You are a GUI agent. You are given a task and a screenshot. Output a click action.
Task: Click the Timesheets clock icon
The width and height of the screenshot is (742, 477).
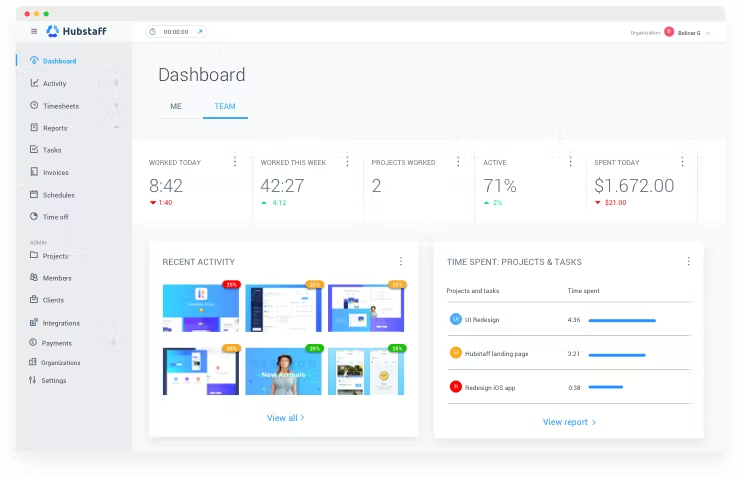tap(34, 105)
